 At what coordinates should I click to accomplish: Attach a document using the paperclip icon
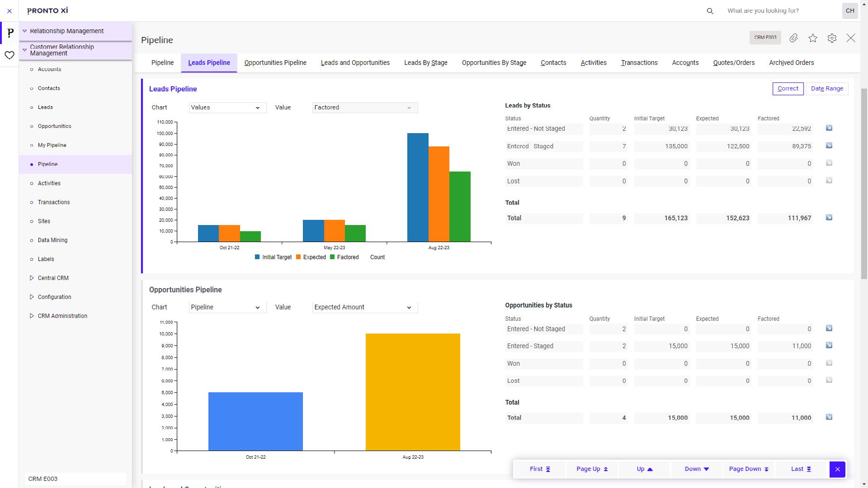[x=794, y=38]
